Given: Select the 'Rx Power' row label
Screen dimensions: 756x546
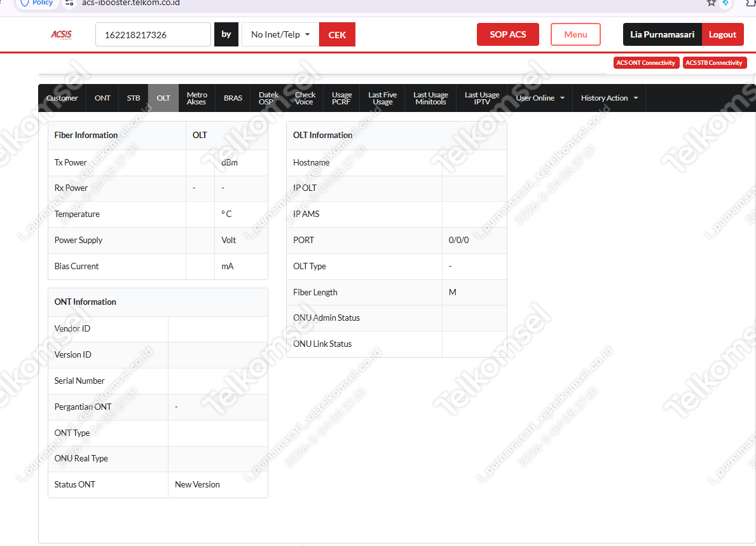Looking at the screenshot, I should pyautogui.click(x=71, y=188).
